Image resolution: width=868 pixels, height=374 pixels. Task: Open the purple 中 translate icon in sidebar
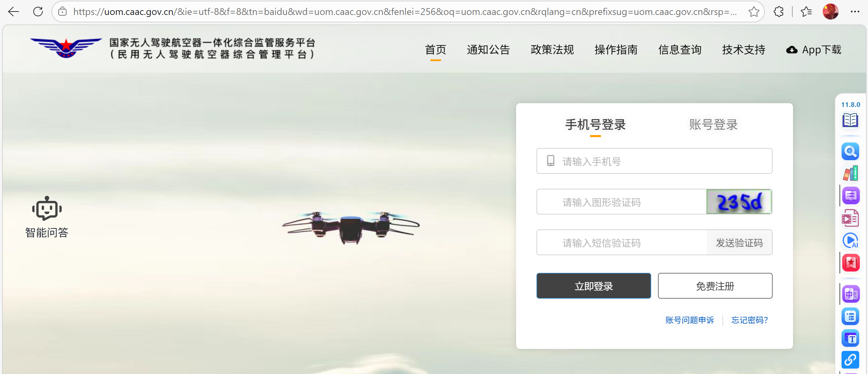tap(850, 294)
